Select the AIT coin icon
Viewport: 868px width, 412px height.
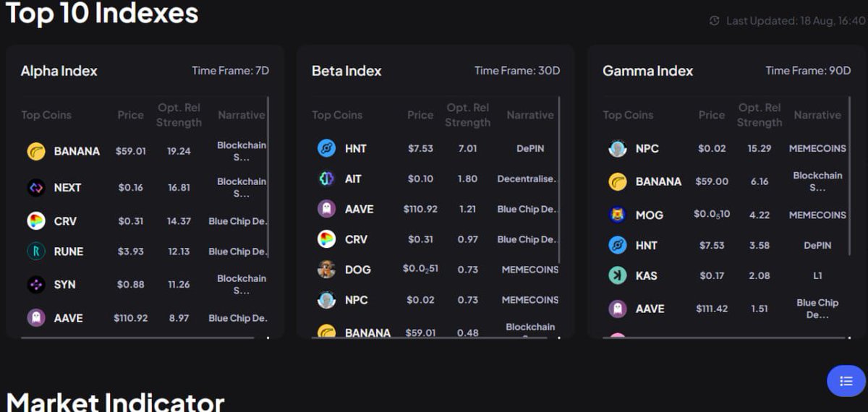(327, 179)
